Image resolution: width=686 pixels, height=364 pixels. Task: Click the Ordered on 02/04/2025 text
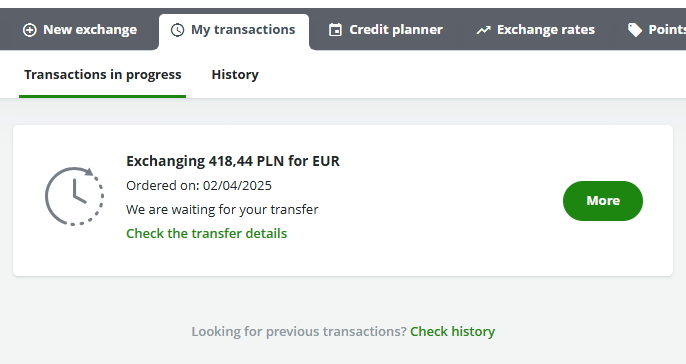[199, 186]
